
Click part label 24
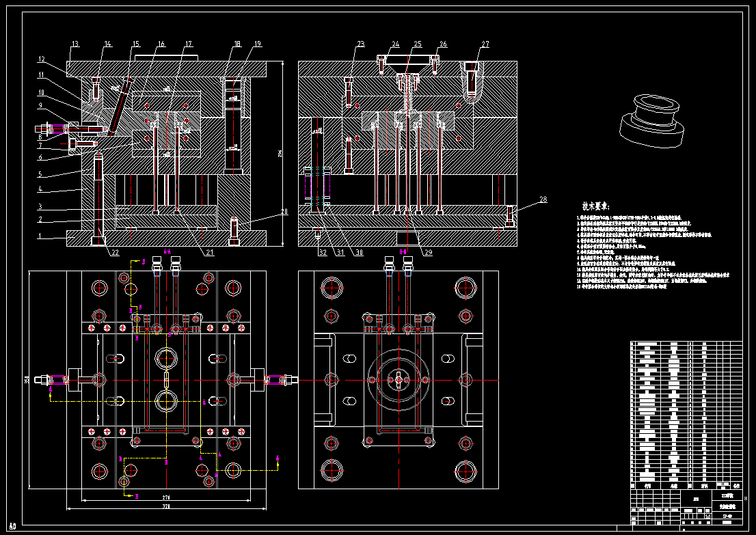(395, 44)
